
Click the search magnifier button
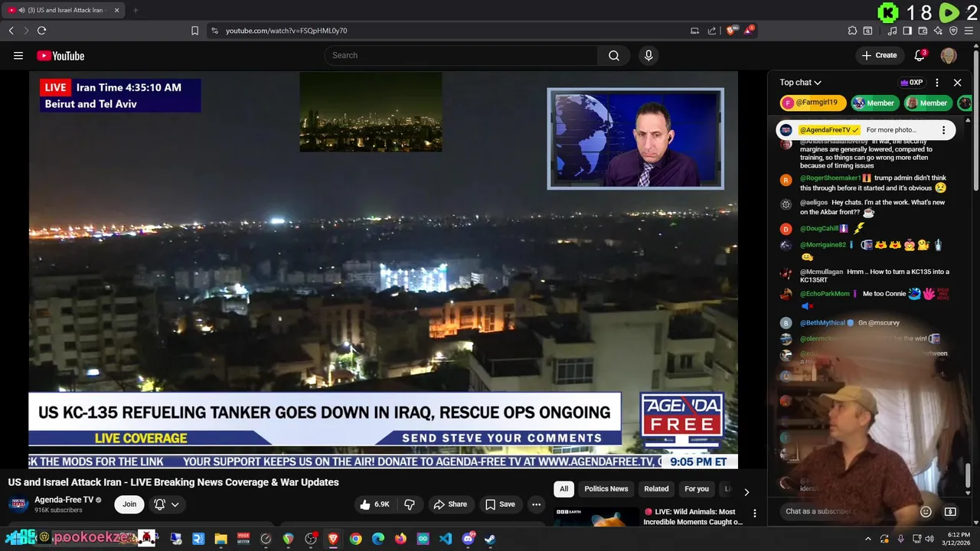(x=614, y=55)
